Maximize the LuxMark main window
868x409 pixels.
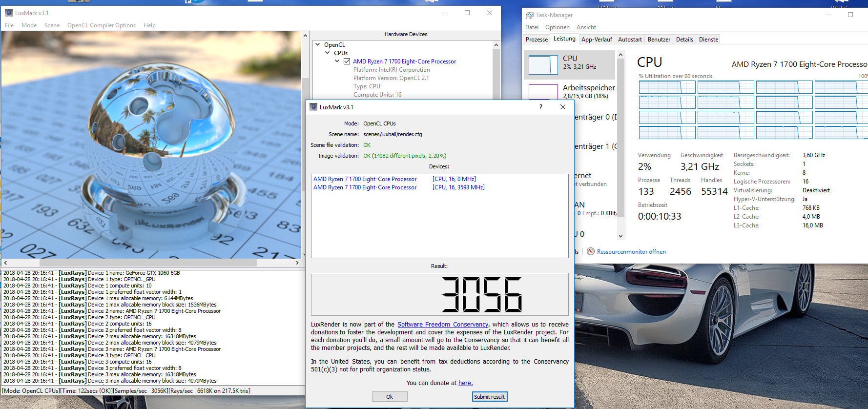(x=467, y=13)
